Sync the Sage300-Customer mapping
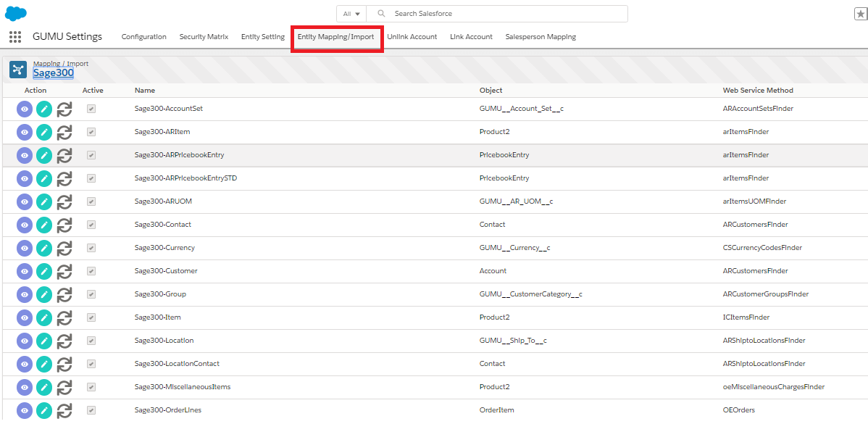The width and height of the screenshot is (868, 424). click(64, 271)
